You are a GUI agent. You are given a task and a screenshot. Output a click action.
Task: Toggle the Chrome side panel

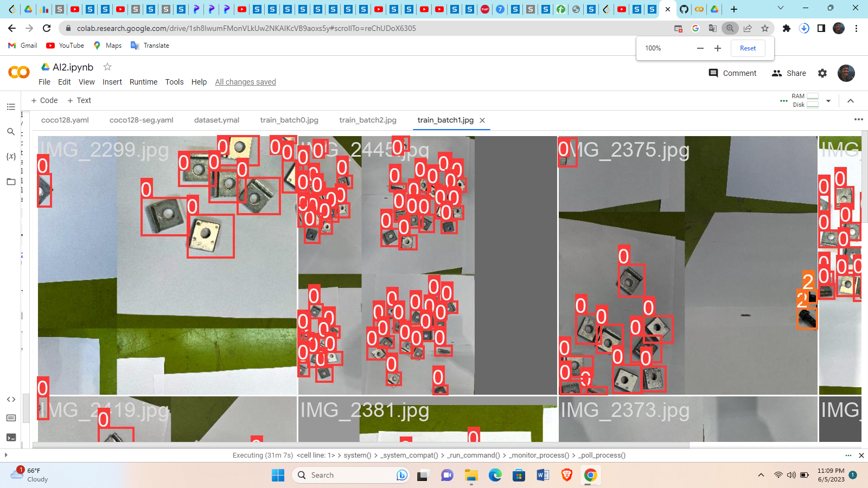coord(820,28)
